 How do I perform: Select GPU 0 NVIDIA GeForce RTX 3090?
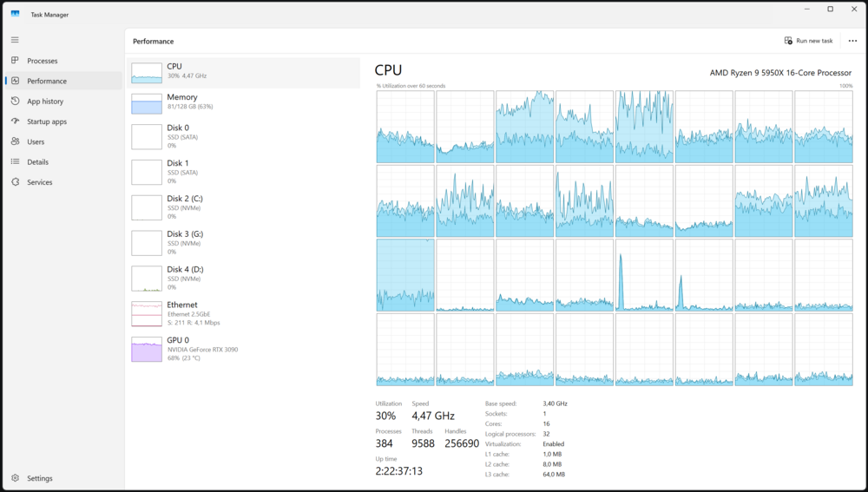coord(244,349)
